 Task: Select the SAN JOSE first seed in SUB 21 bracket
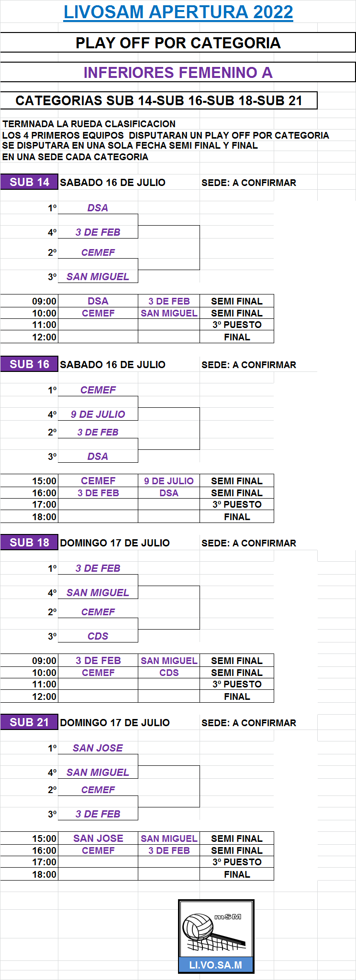click(98, 748)
